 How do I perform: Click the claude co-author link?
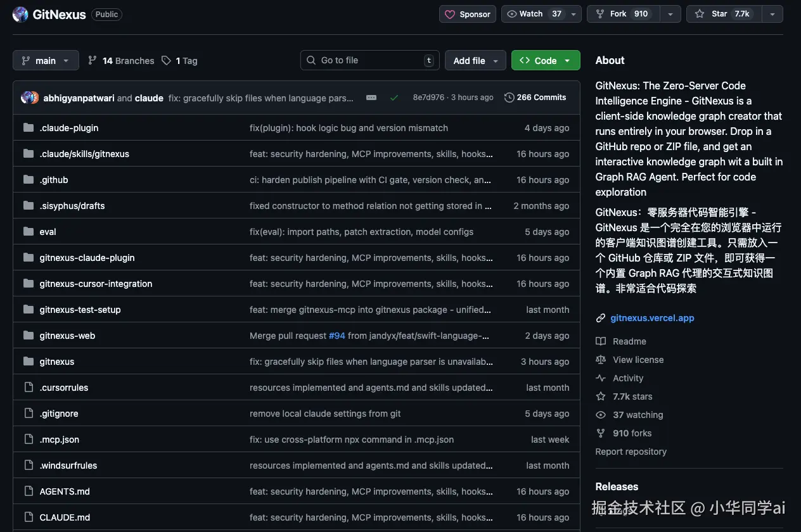click(149, 98)
